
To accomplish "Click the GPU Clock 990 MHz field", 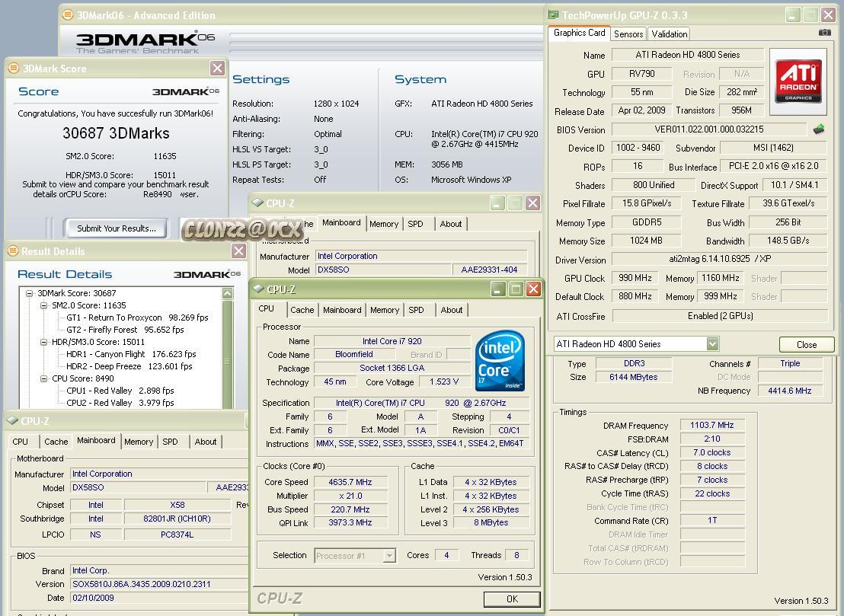I will coord(635,278).
